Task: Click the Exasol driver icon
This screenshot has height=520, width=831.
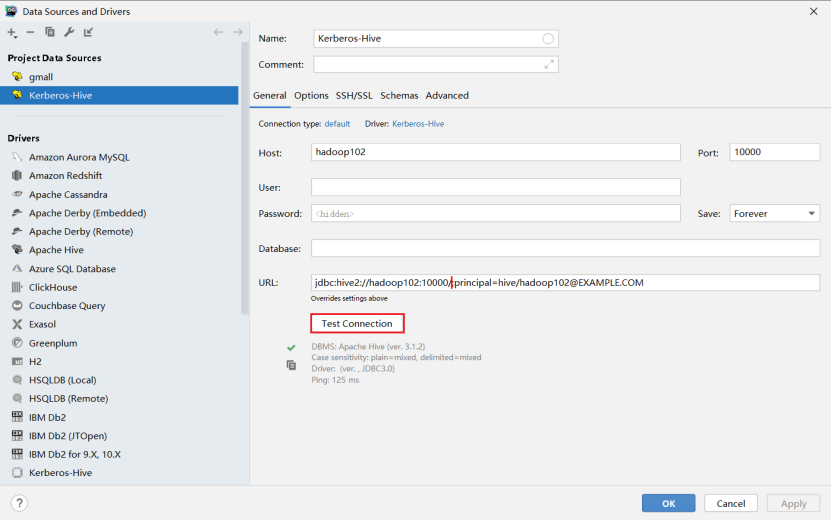Action: coord(17,324)
